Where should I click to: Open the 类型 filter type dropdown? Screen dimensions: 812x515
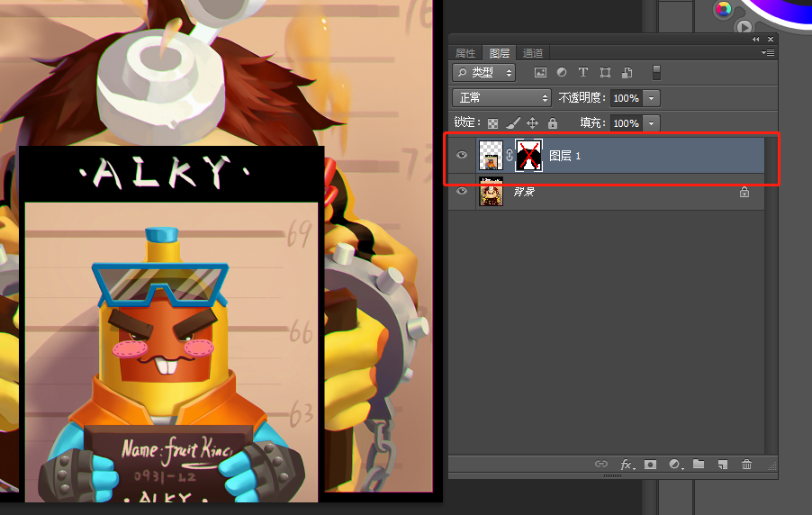tap(484, 73)
